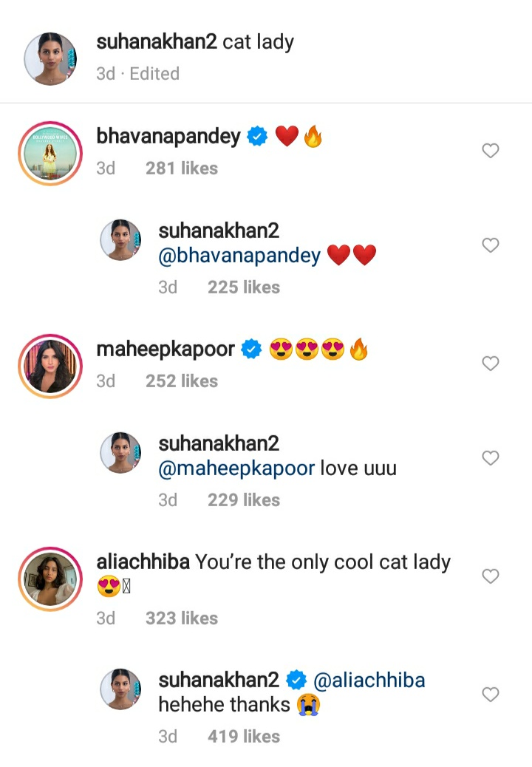
Task: Click maheepkapoor's verified badge
Action: click(251, 349)
